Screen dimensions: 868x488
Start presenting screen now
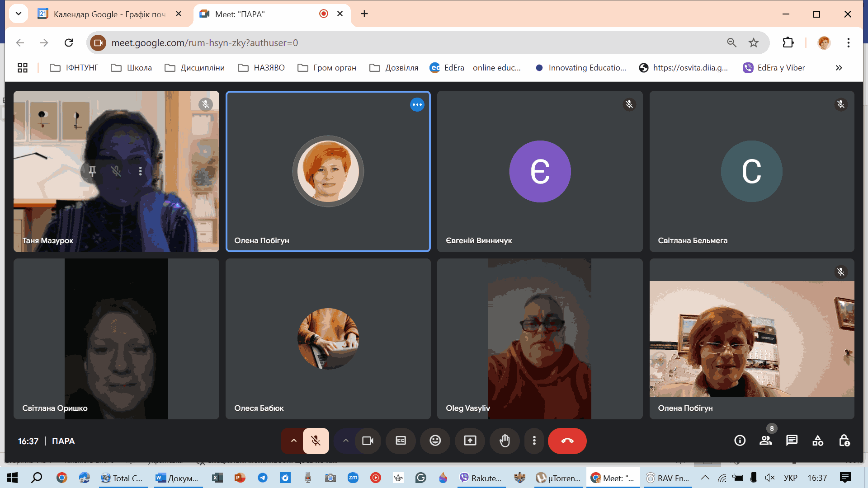click(x=470, y=441)
